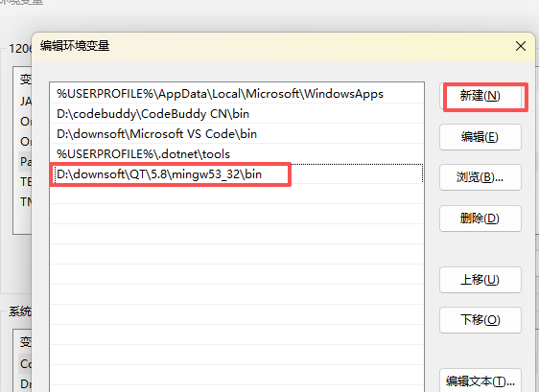Select D:\codebuddy\CodeBuddy CN\bin entry

click(x=237, y=114)
